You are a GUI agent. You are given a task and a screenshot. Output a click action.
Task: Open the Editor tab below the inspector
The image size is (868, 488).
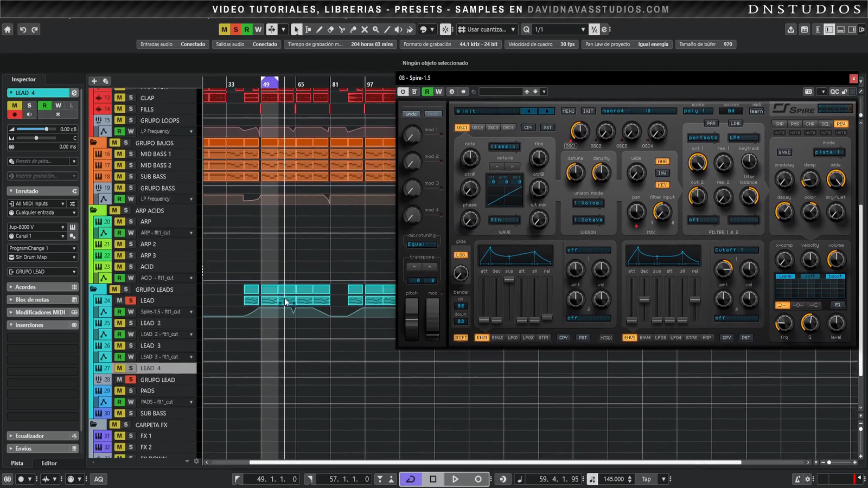pyautogui.click(x=49, y=463)
